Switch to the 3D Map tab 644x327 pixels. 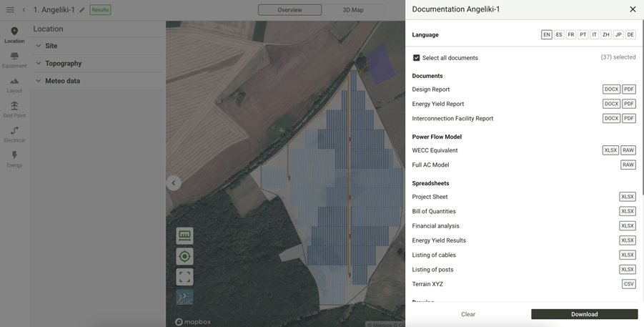pyautogui.click(x=353, y=10)
